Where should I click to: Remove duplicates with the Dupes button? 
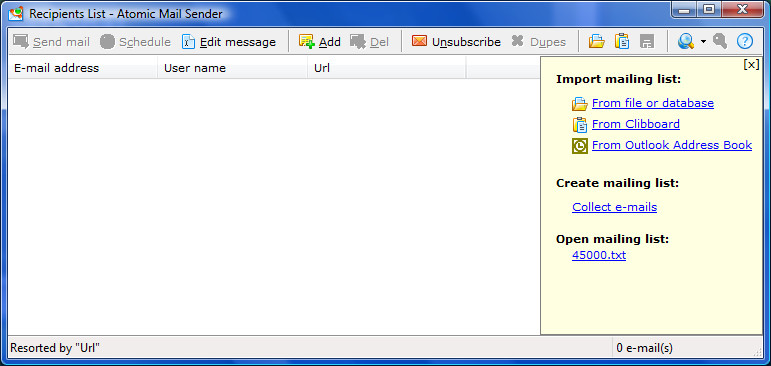(x=538, y=42)
